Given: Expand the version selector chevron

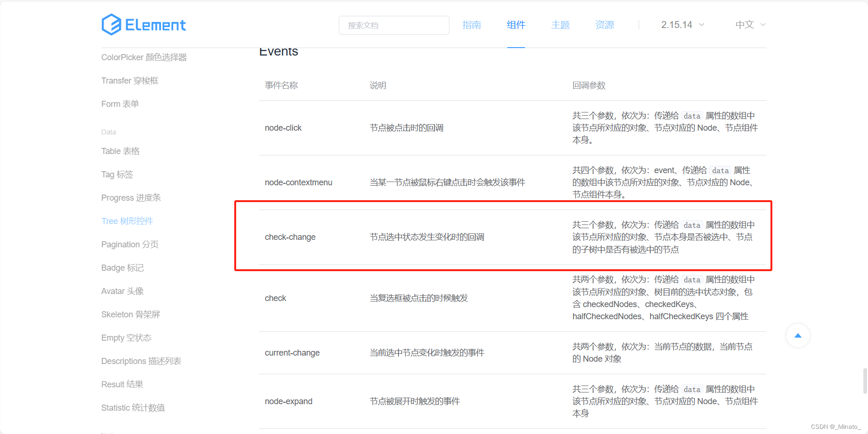Looking at the screenshot, I should (702, 25).
